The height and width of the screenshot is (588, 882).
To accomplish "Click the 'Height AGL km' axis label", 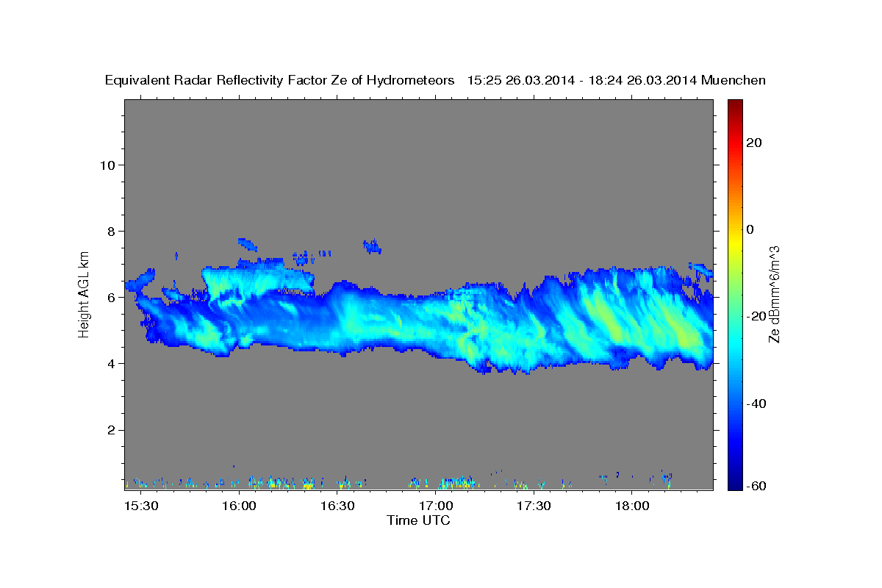I will (x=85, y=294).
